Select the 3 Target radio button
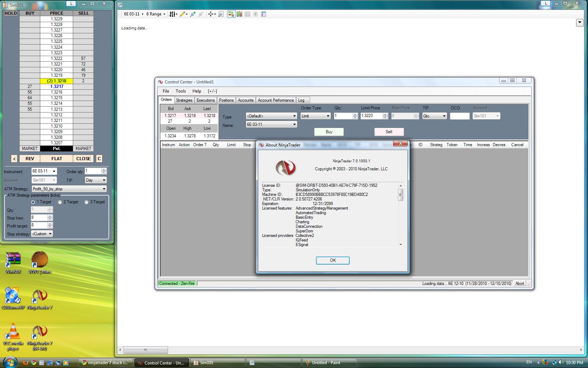The width and height of the screenshot is (588, 368). pyautogui.click(x=86, y=202)
